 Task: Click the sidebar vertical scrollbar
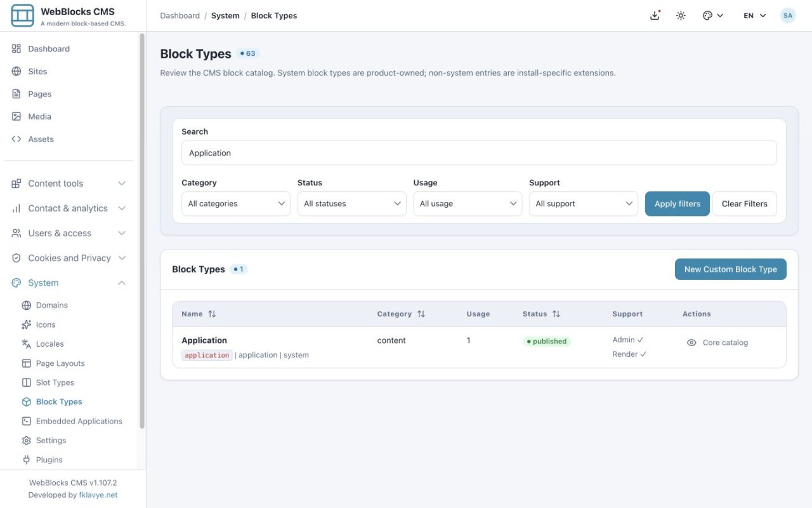[142, 232]
